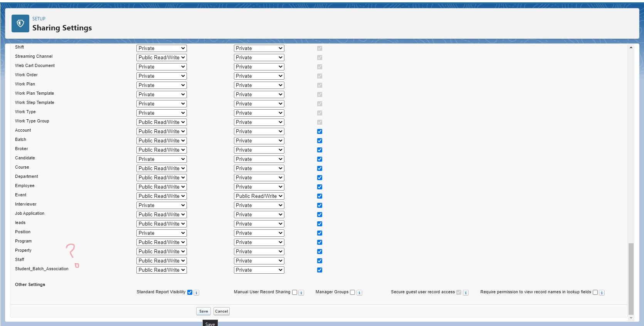Uncheck hierarchy access checkbox for Student_Batch_Association
Viewport: 644px width, 326px height.
click(319, 270)
